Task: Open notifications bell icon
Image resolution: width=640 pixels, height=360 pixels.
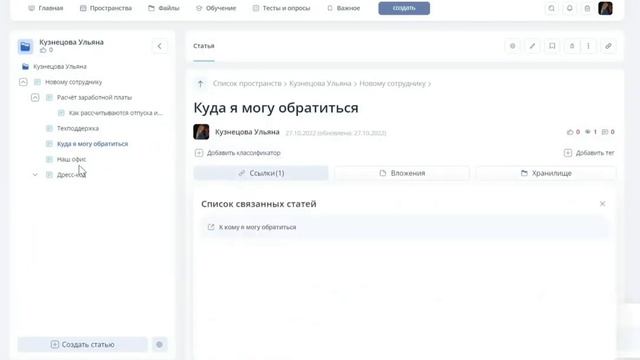Action: (569, 8)
